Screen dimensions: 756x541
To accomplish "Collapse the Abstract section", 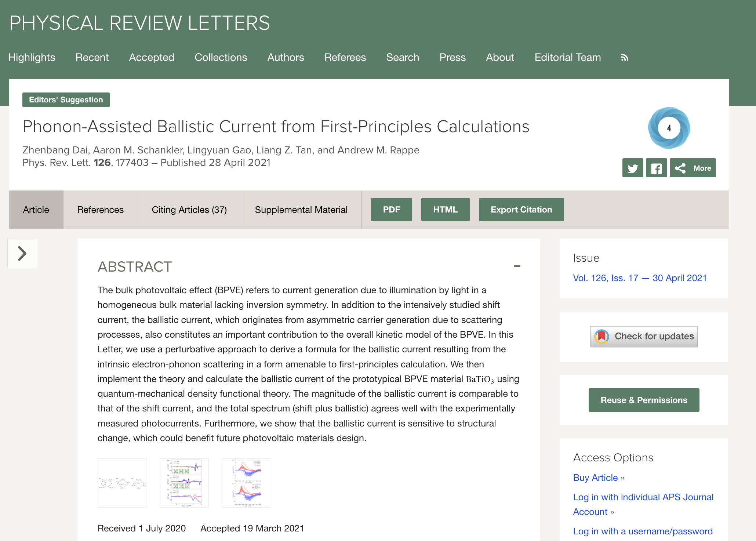I will click(x=517, y=266).
